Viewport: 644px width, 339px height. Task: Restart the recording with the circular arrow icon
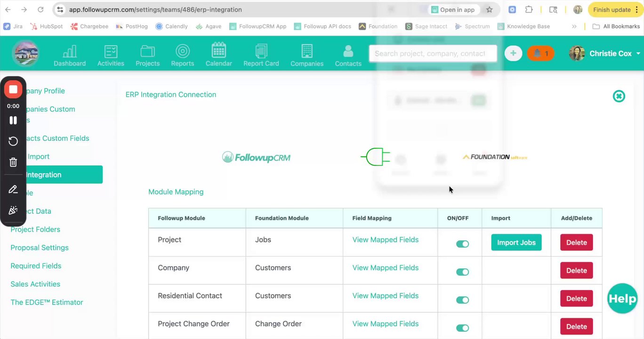click(x=13, y=141)
